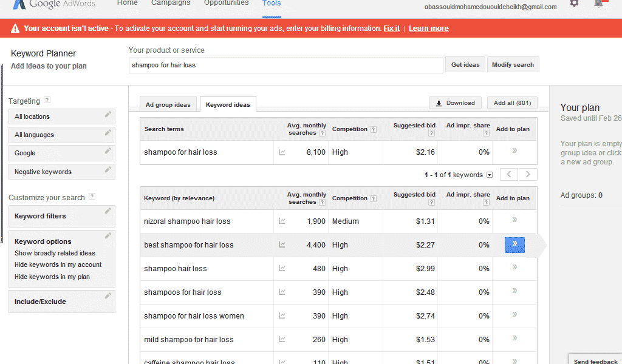Image resolution: width=622 pixels, height=364 pixels.
Task: Open the Learn more link
Action: (429, 29)
